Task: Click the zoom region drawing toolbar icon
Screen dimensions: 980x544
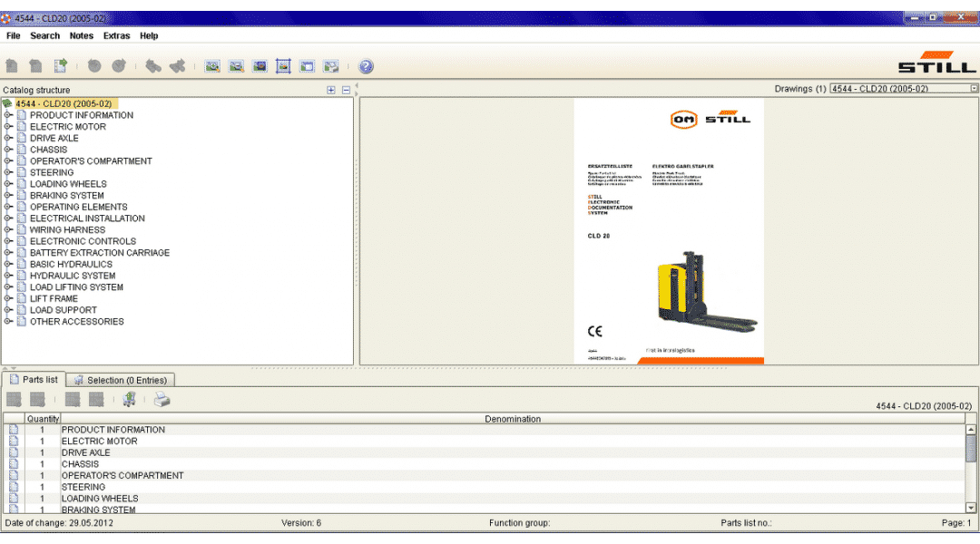Action: (x=260, y=66)
